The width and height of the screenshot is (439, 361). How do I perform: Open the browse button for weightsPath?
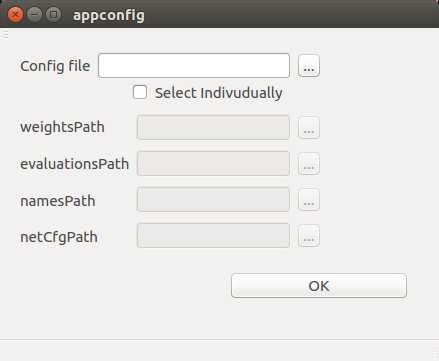click(x=309, y=128)
